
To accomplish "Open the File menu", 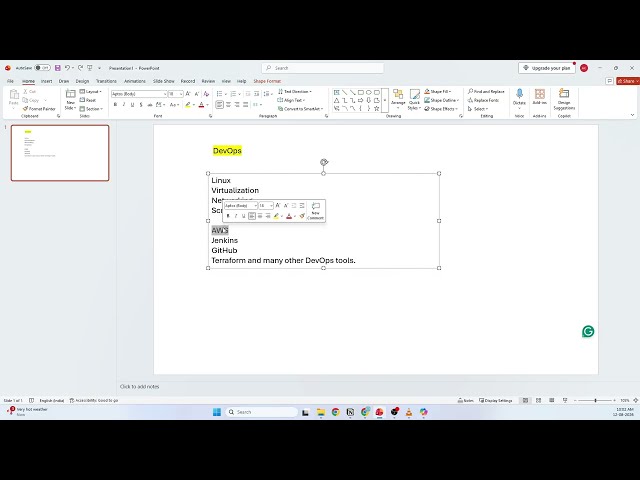I will tap(10, 81).
